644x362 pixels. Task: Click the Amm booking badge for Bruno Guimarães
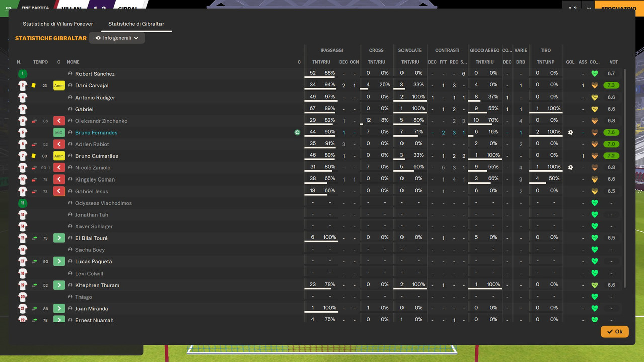(x=59, y=156)
